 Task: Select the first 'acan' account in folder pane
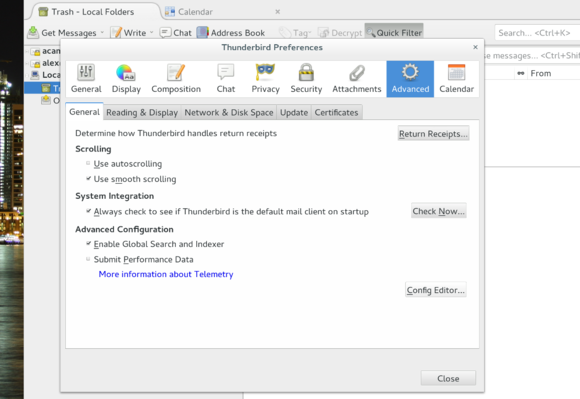[x=46, y=51]
